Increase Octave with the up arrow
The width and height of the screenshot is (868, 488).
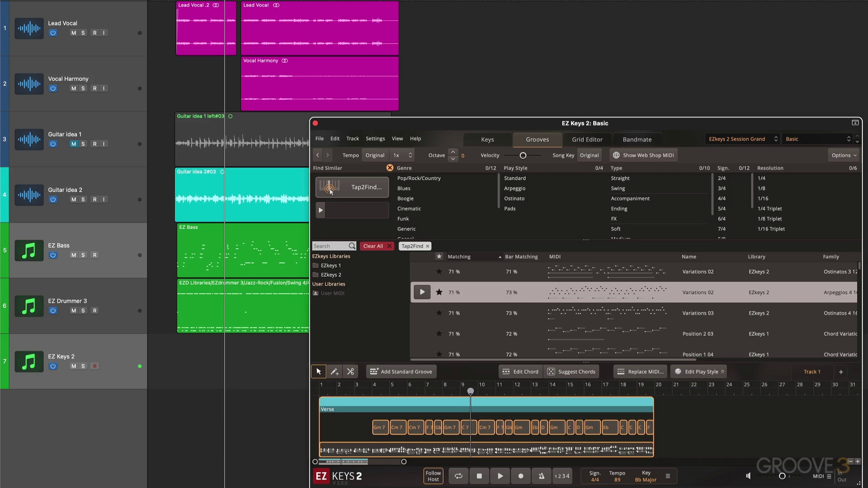coord(453,152)
